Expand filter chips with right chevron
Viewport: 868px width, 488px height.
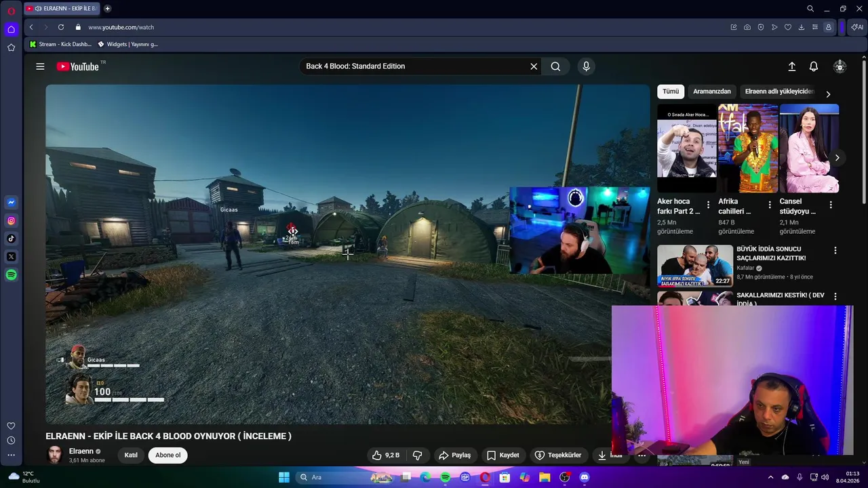[828, 94]
